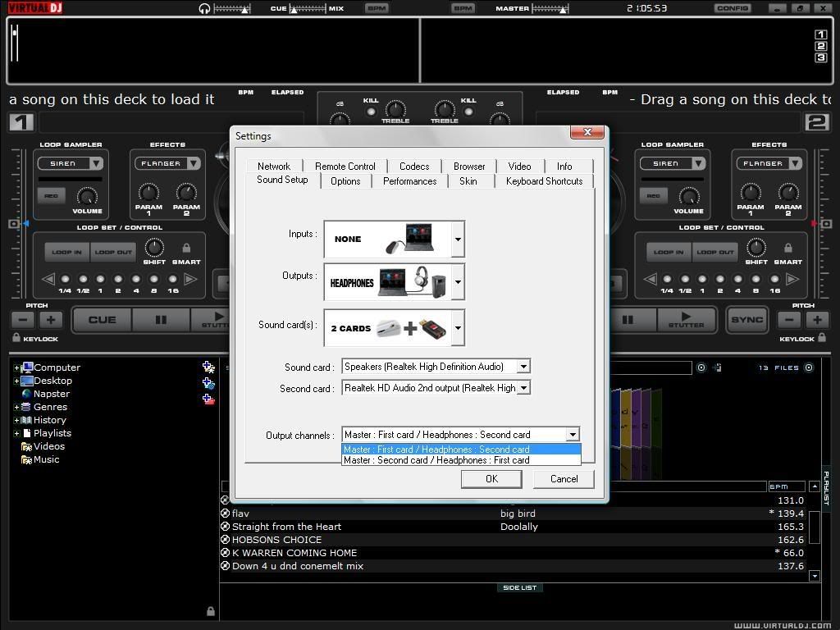Toggle the left treble Kill button
The width and height of the screenshot is (840, 630).
click(x=371, y=112)
